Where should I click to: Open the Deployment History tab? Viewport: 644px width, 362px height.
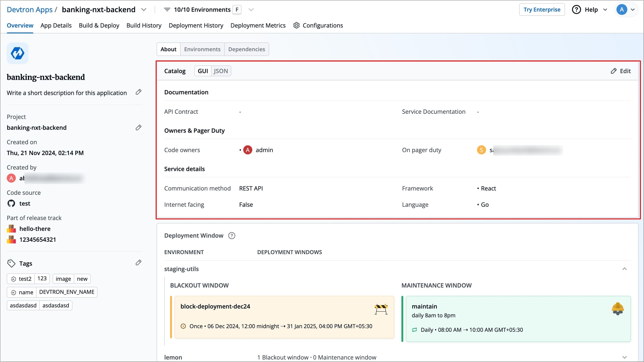click(196, 25)
